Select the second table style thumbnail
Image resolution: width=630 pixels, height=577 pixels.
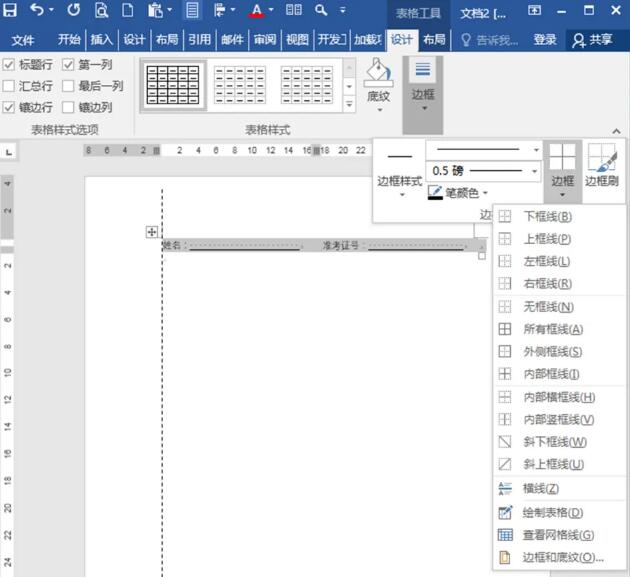240,85
